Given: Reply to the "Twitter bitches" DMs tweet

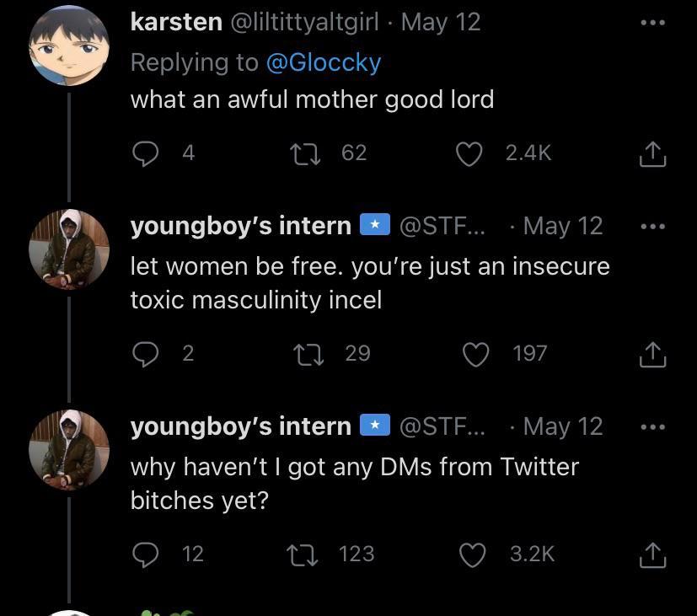Looking at the screenshot, I should pos(147,554).
